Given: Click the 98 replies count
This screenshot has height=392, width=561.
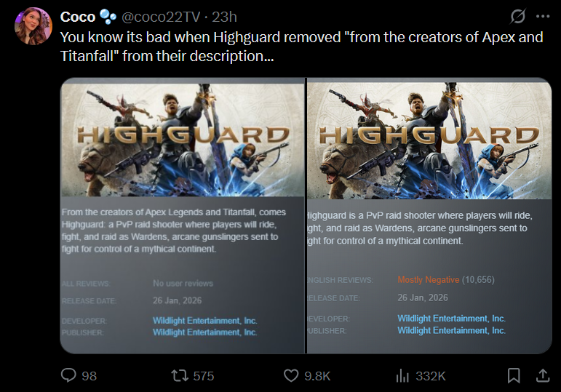Looking at the screenshot, I should click(89, 376).
